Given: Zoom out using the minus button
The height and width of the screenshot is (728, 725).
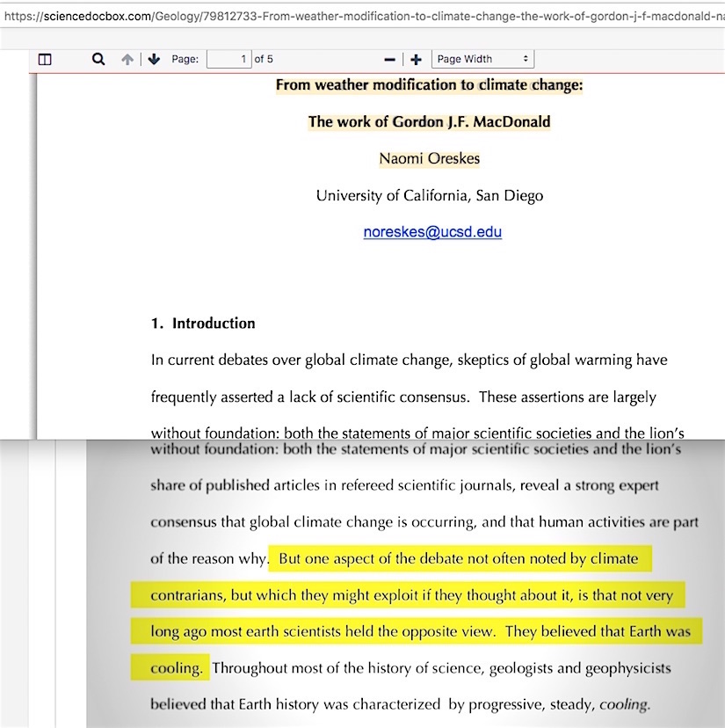Looking at the screenshot, I should (390, 60).
